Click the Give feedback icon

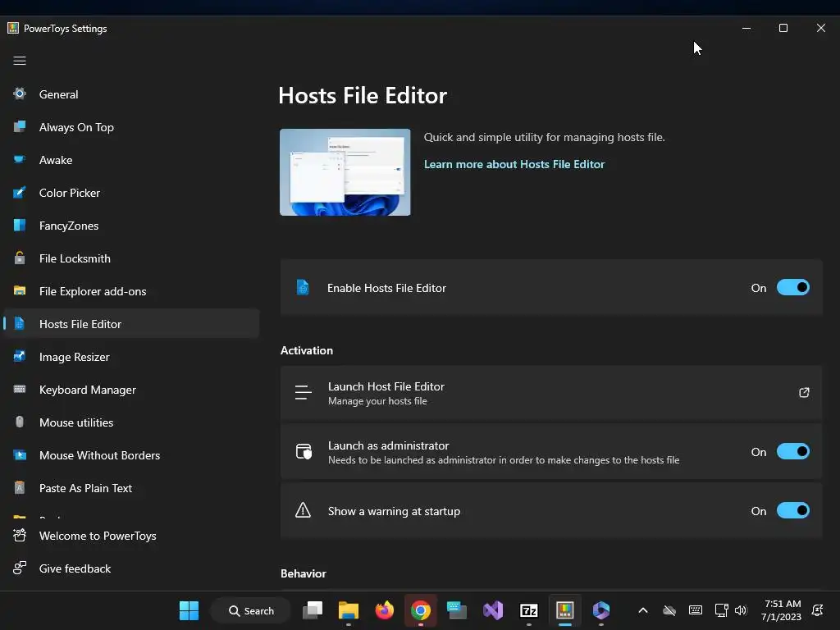(20, 568)
